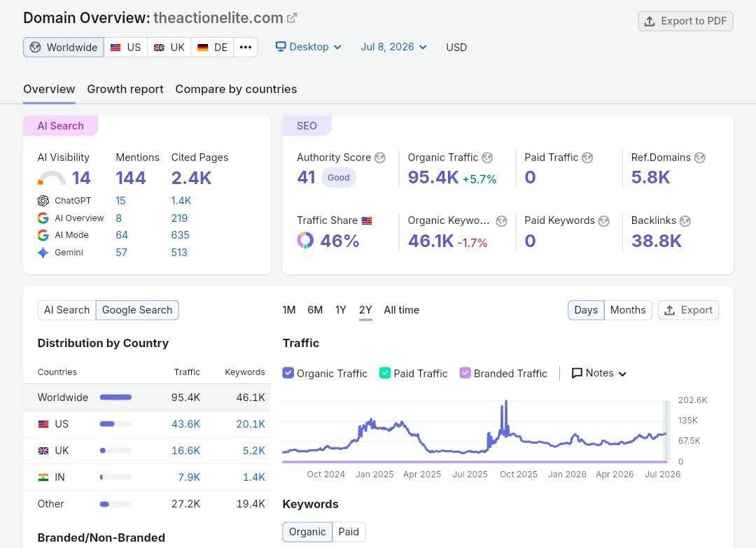
Task: Select the DE database button
Action: click(x=213, y=47)
